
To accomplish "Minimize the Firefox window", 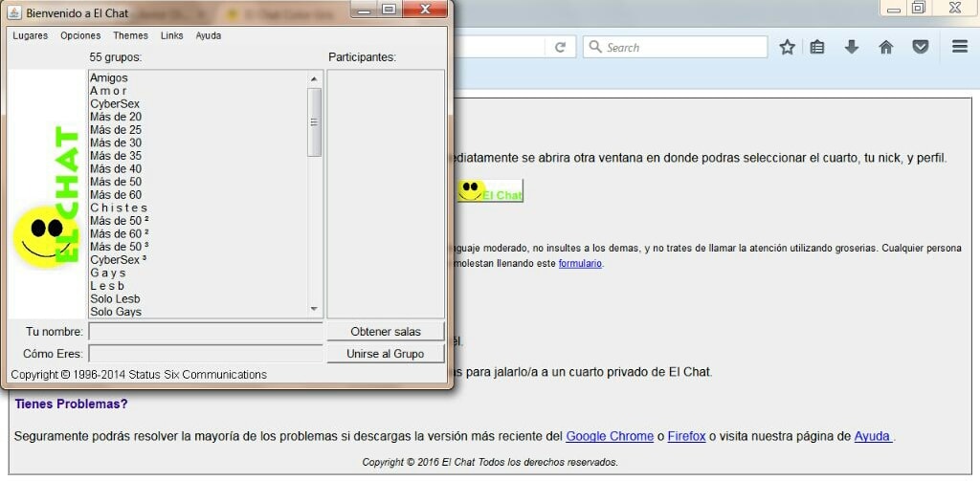I will coord(895,8).
